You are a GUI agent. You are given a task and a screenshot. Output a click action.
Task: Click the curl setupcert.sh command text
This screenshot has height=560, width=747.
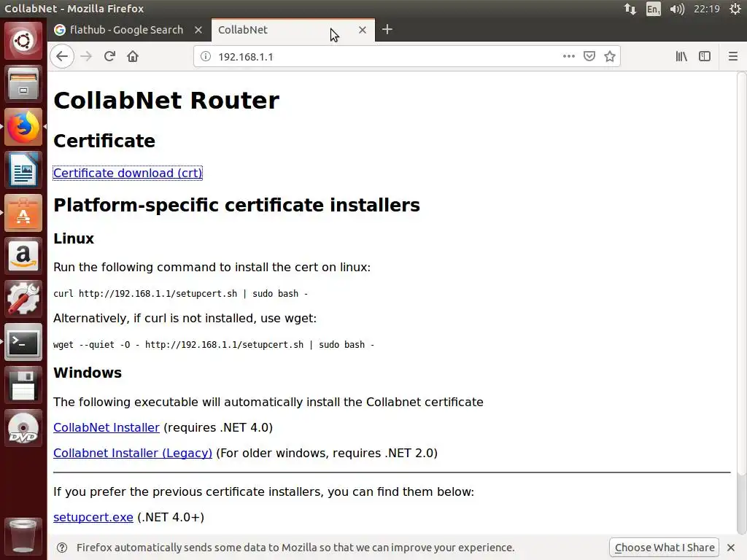181,294
